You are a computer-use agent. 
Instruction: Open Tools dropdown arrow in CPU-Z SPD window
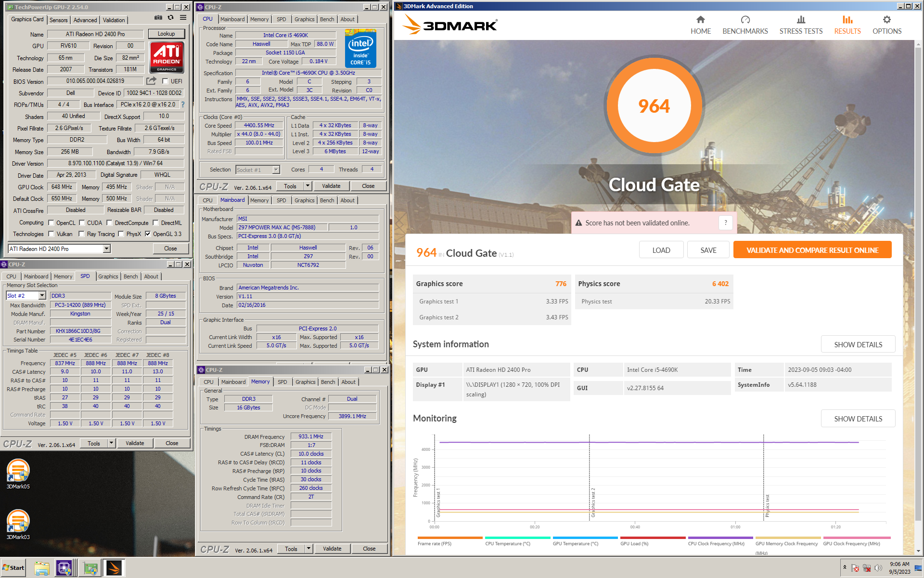click(112, 443)
